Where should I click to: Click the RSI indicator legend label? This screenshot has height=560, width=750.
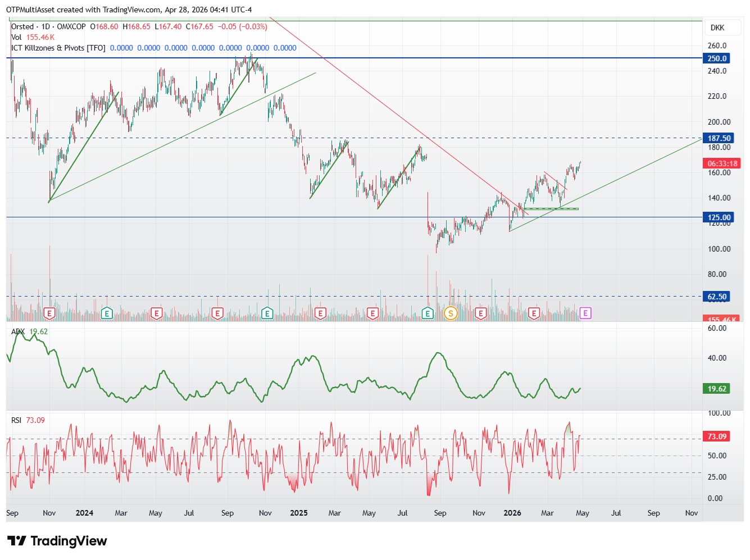pyautogui.click(x=16, y=420)
